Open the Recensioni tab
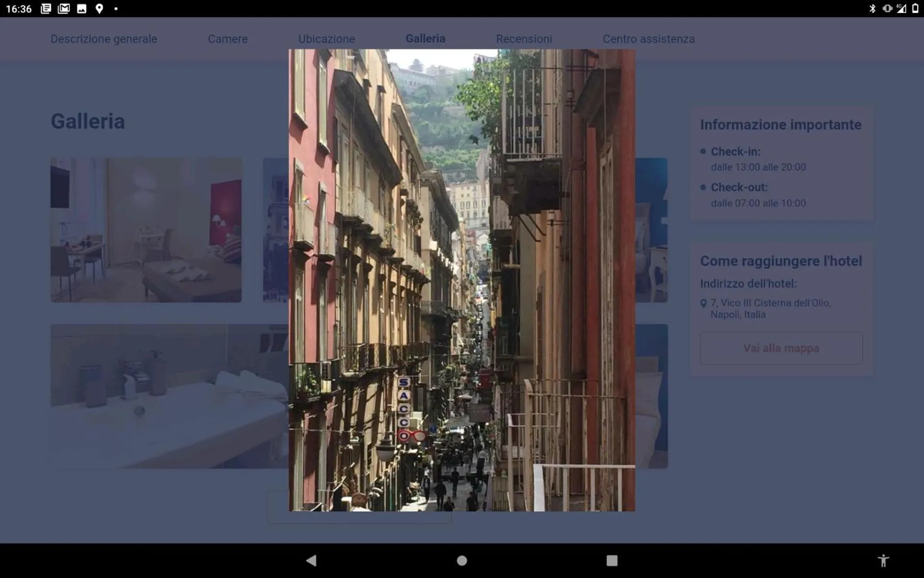 [x=524, y=39]
